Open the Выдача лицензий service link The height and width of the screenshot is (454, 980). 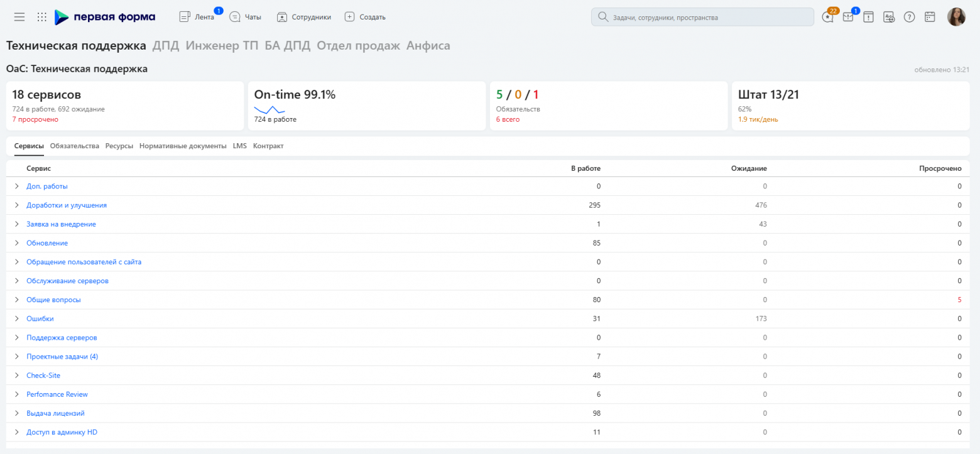(55, 413)
